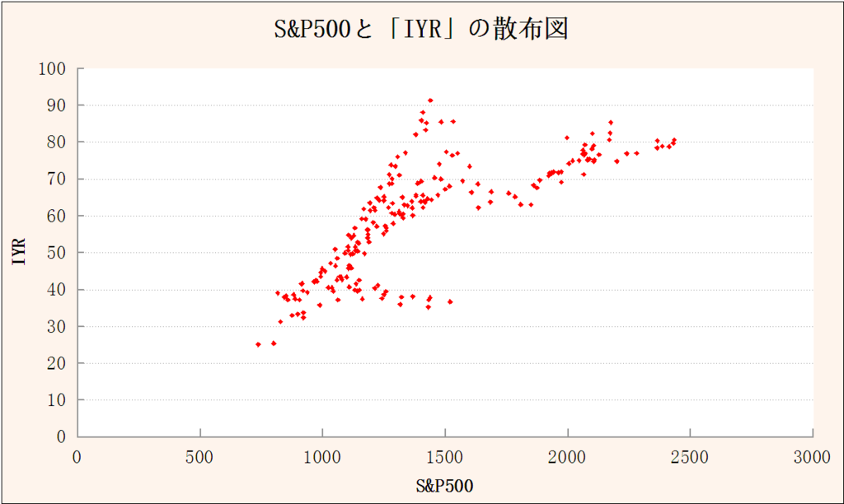
Task: Select y-axis label 60
Action: (57, 216)
